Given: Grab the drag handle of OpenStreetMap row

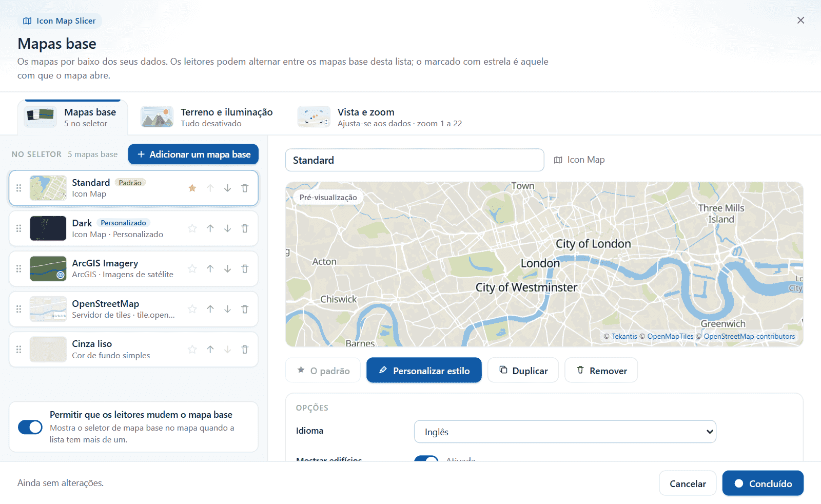Looking at the screenshot, I should pos(19,309).
